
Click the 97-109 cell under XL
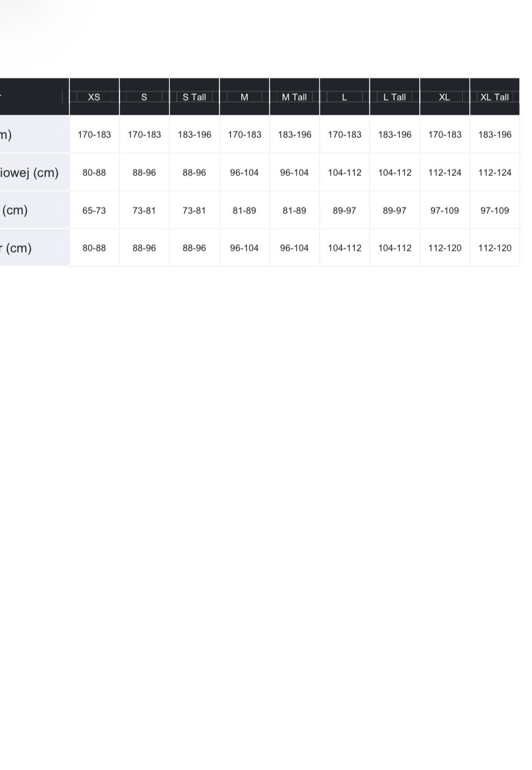tap(444, 210)
